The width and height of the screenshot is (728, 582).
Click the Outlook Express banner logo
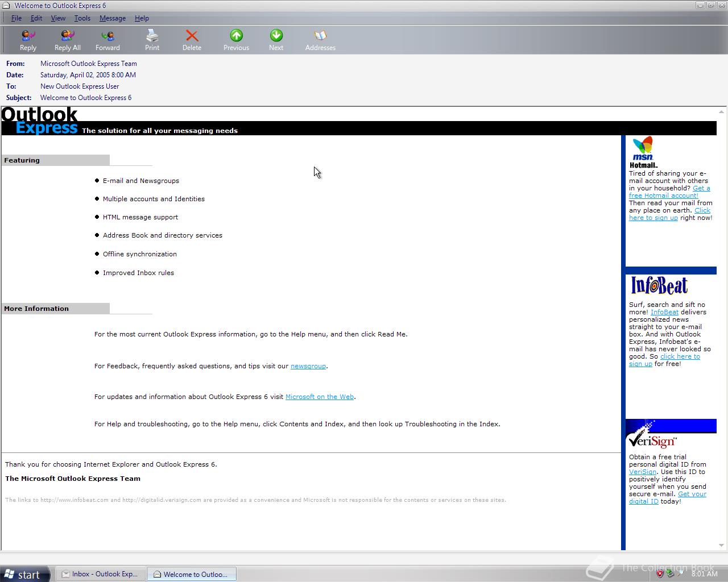pyautogui.click(x=40, y=121)
